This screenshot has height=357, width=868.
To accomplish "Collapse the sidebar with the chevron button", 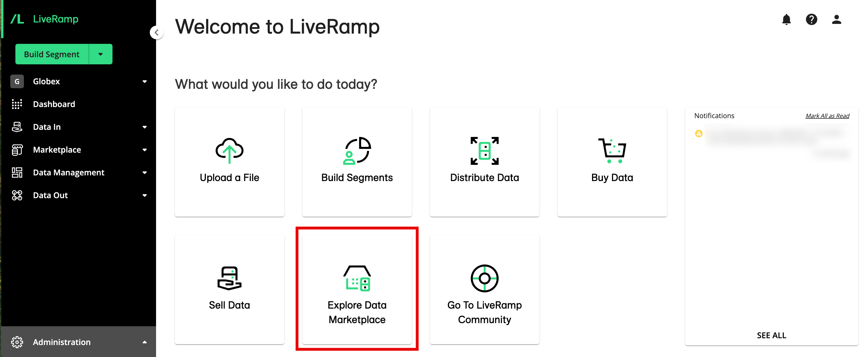I will 157,33.
